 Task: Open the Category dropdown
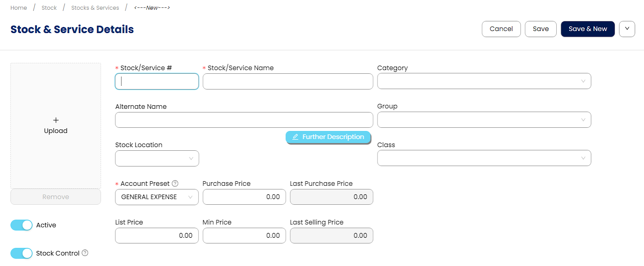pos(484,81)
